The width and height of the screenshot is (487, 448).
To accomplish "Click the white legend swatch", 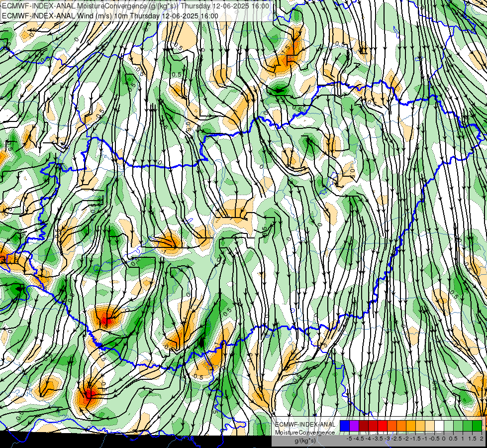I will click(439, 426).
